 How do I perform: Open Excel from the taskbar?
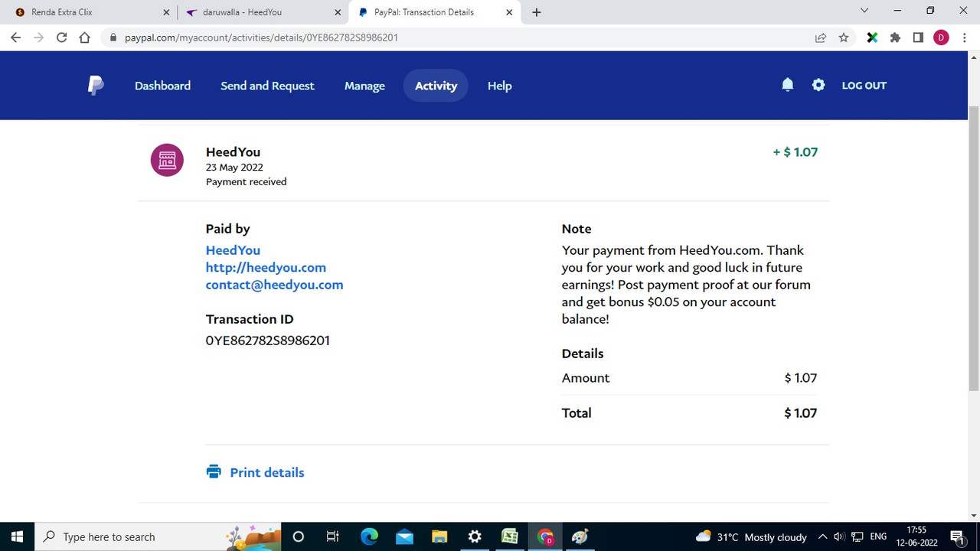[x=510, y=536]
